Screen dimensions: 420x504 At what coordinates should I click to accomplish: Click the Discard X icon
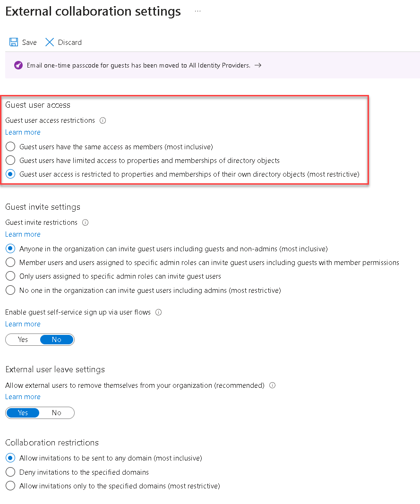(x=50, y=42)
